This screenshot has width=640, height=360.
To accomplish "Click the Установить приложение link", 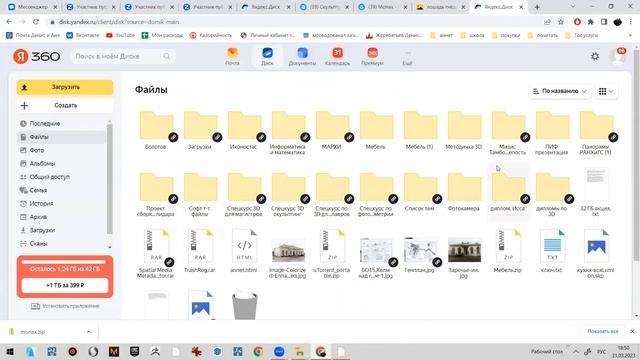I will tap(65, 306).
